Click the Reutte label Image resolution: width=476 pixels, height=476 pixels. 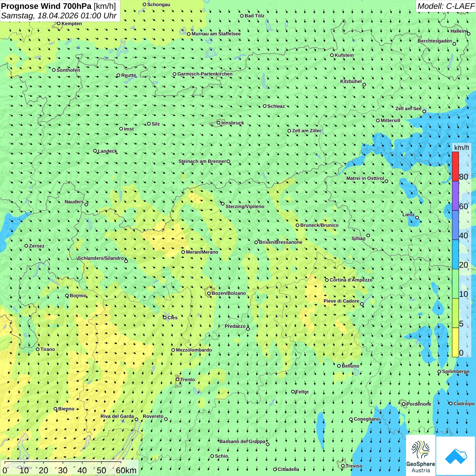coord(129,75)
